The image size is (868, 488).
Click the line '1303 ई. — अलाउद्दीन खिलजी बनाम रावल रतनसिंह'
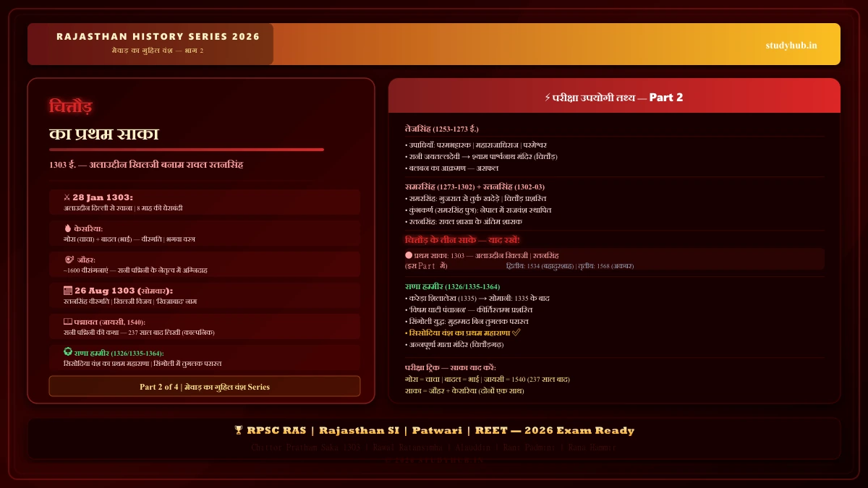point(146,165)
